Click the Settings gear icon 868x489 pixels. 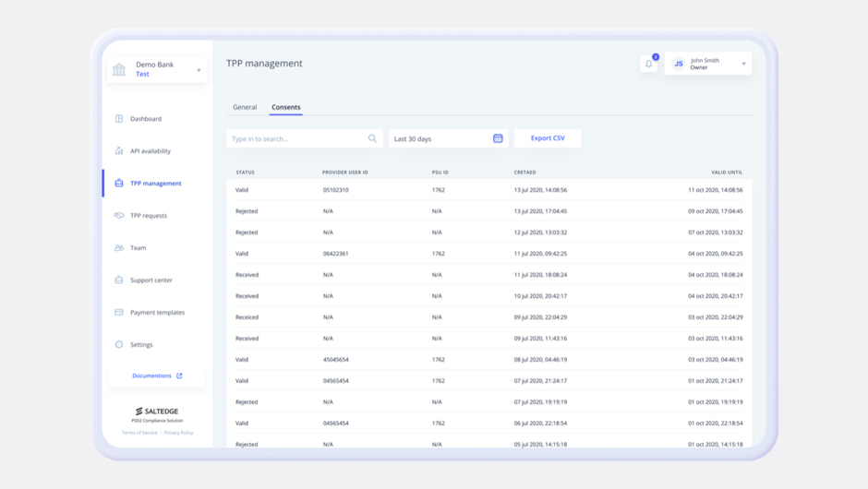[119, 344]
